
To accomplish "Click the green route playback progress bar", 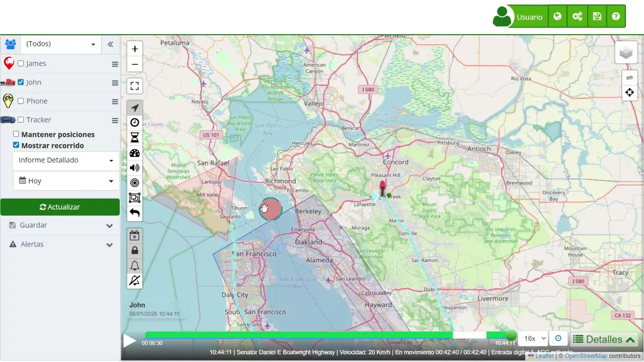I will pos(302,335).
